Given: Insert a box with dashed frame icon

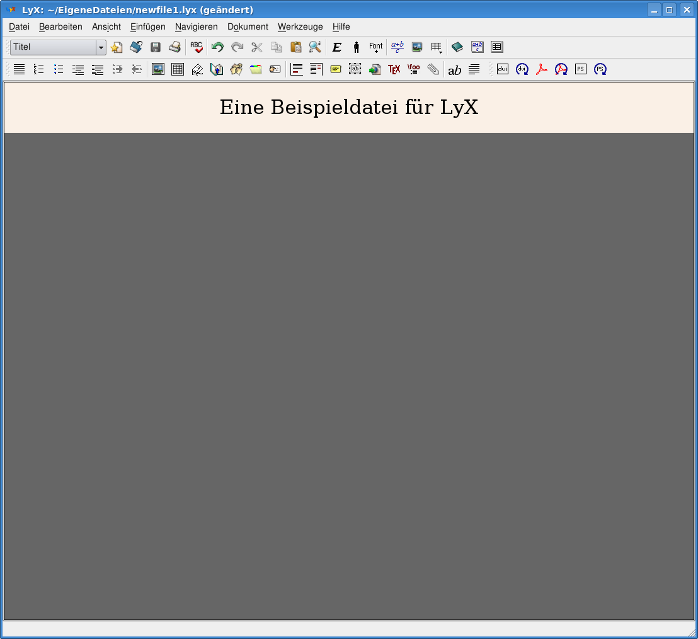Looking at the screenshot, I should tap(355, 69).
